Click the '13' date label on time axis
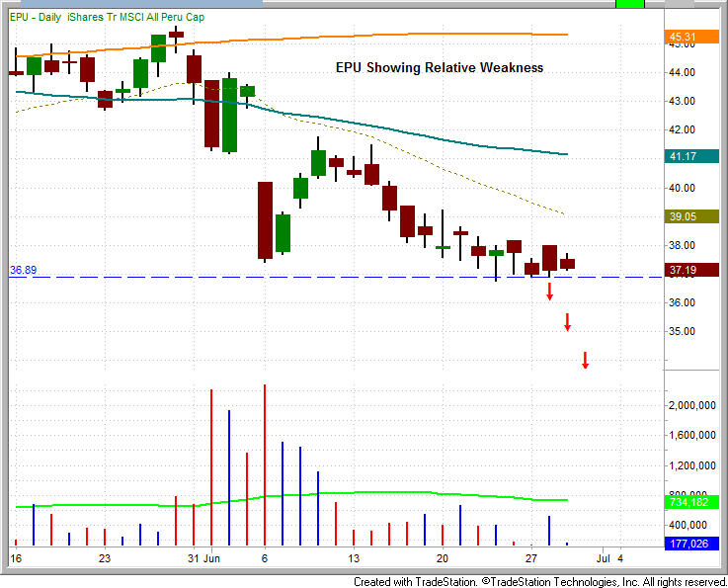This screenshot has height=588, width=728. coord(354,558)
